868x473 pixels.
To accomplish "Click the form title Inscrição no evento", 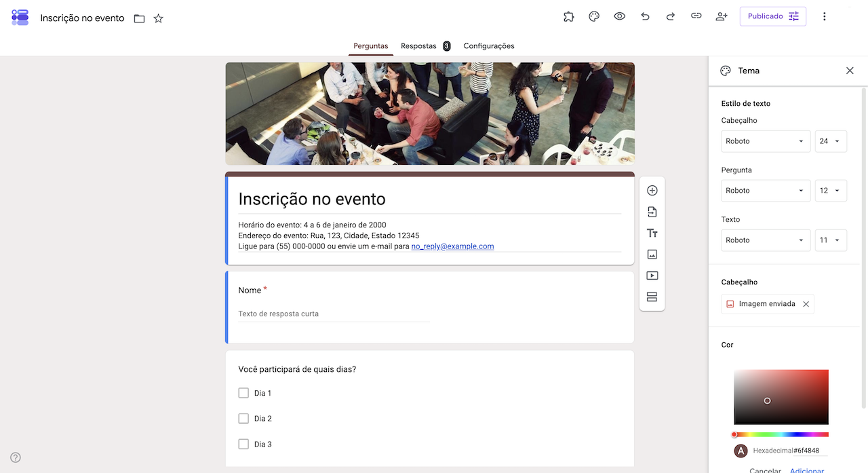I will coord(312,199).
